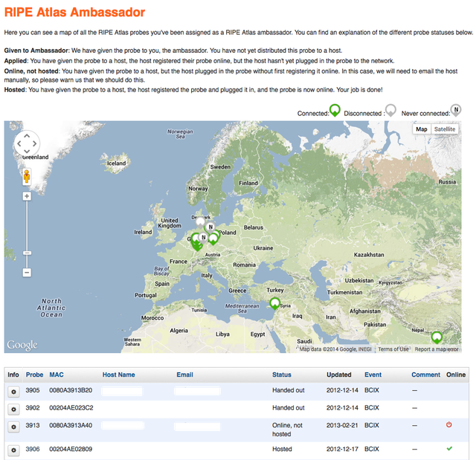Click updated date 2012-12-17
This screenshot has width=476, height=460.
tap(342, 449)
